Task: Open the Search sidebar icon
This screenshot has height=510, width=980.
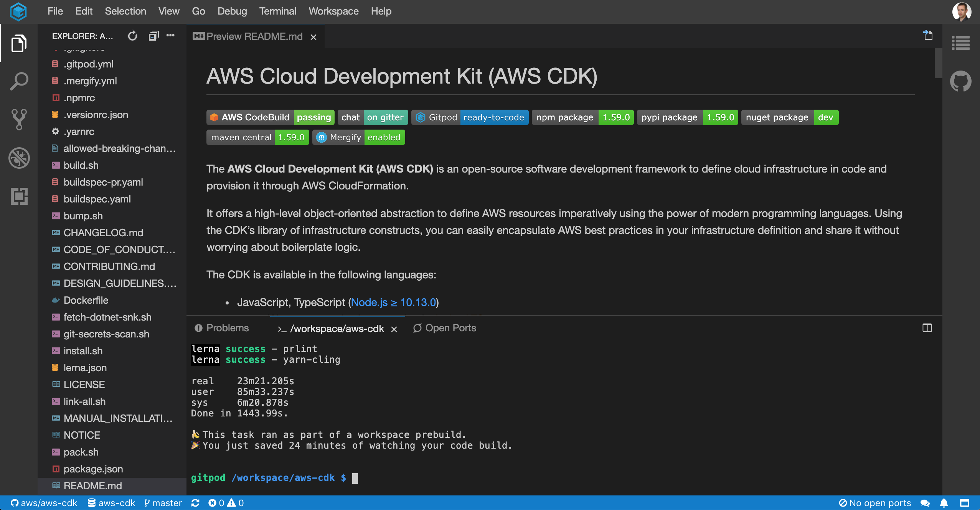Action: [19, 81]
